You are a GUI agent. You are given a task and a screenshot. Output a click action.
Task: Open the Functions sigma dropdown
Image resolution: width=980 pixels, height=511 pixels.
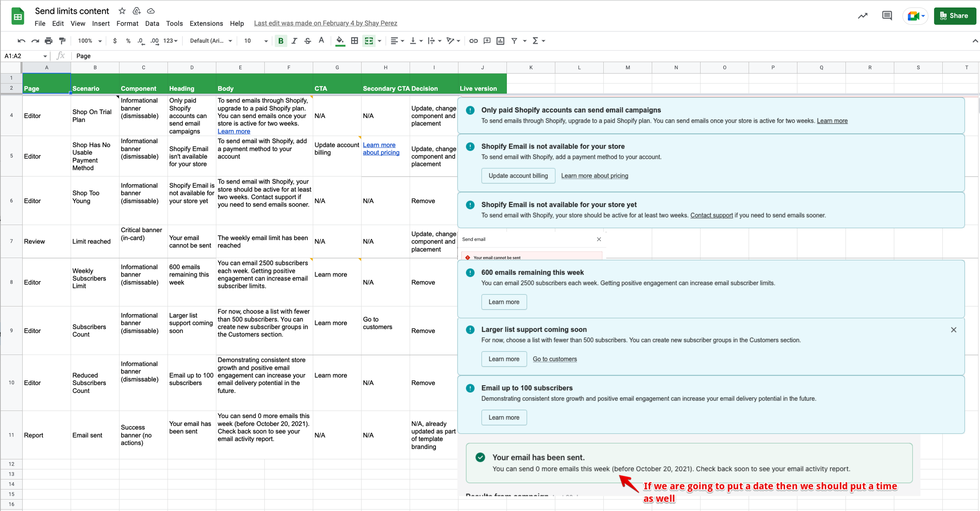click(x=539, y=41)
